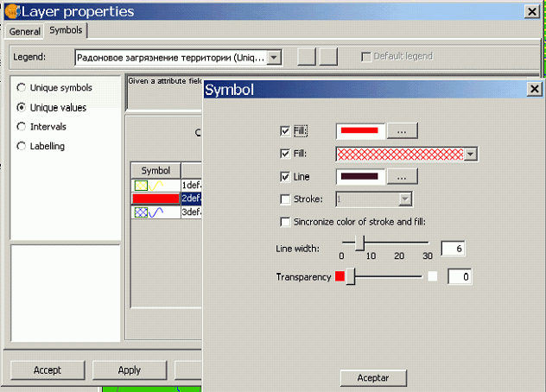Click second blank button beside Legend dropdown
Screen dimensions: 546x392
[x=328, y=56]
